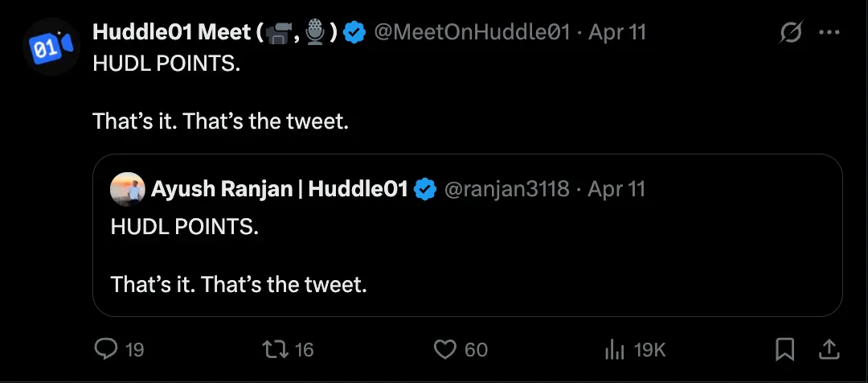868x383 pixels.
Task: Click the 19K views count
Action: pos(649,350)
